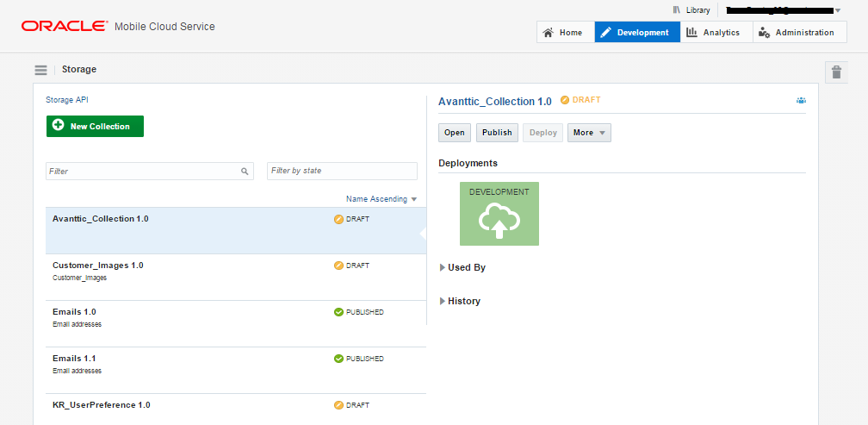Screen dimensions: 868x425
Task: Click the search magnifier in Filter box
Action: click(x=245, y=172)
